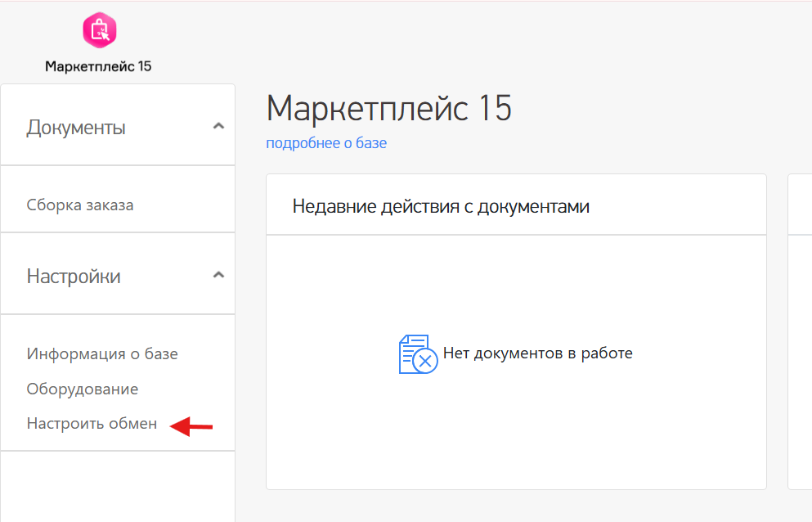Click the 'Нет документов в работе' document icon
812x522 pixels.
(x=418, y=354)
